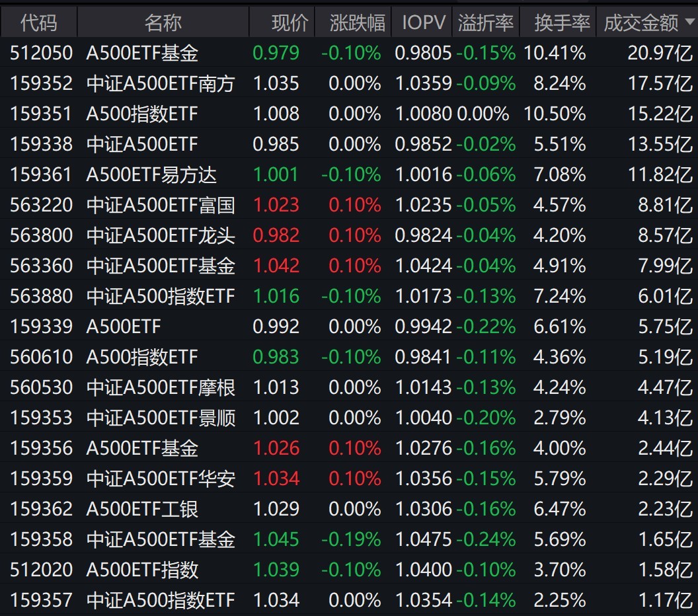Select the 中证A500ETF华安 fund name

click(x=161, y=479)
